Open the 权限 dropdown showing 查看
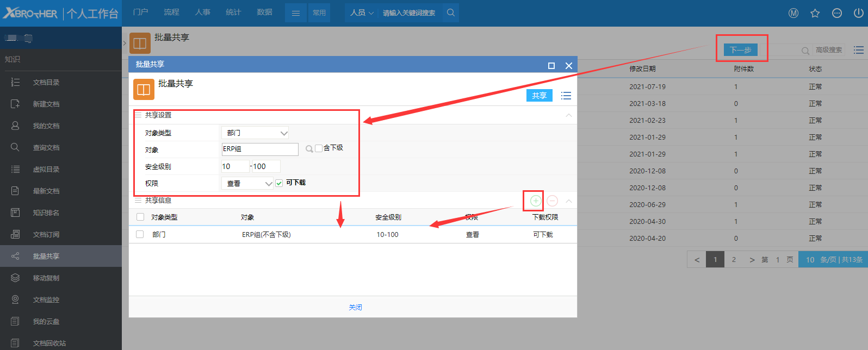868x350 pixels. click(247, 184)
